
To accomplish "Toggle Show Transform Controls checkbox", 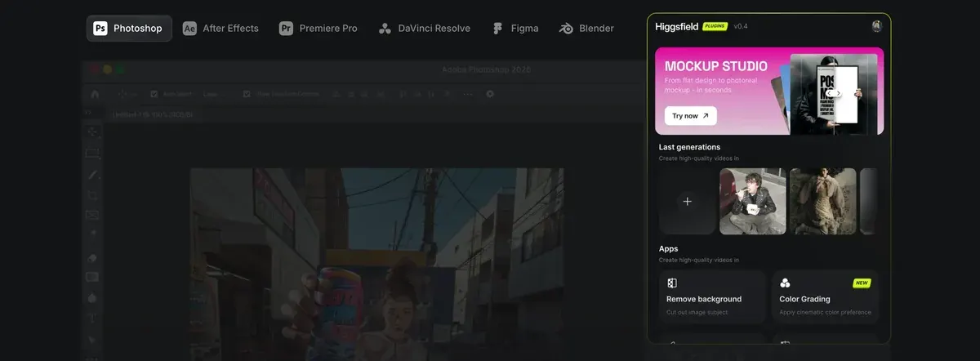I will tap(247, 94).
